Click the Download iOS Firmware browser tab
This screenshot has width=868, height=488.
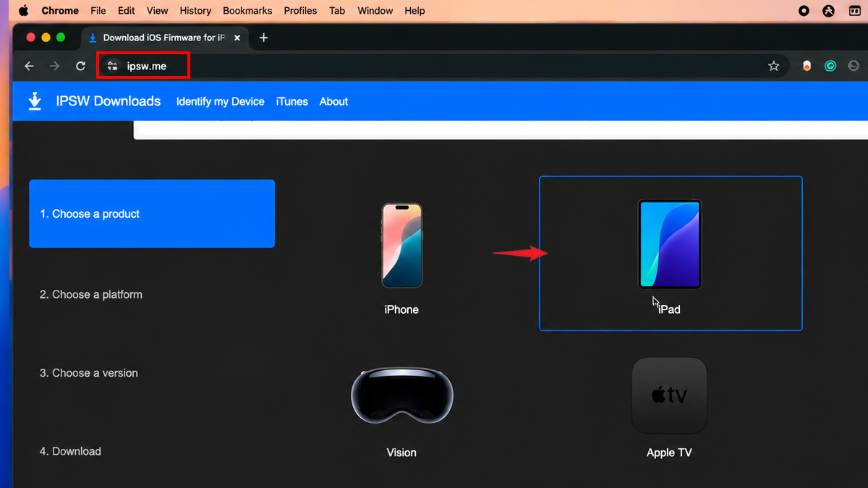tap(165, 38)
